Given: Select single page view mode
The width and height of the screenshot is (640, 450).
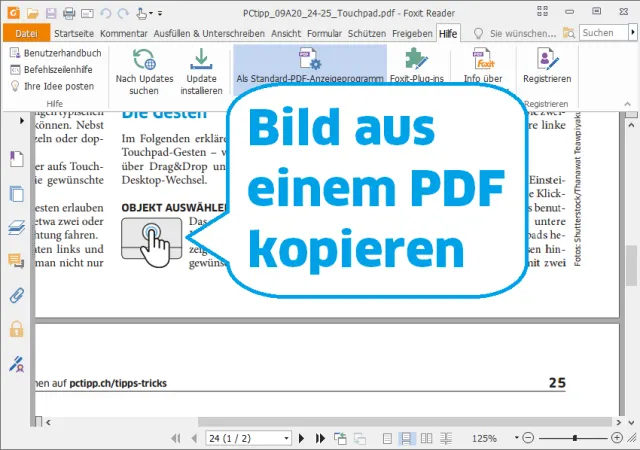Looking at the screenshot, I should [387, 439].
